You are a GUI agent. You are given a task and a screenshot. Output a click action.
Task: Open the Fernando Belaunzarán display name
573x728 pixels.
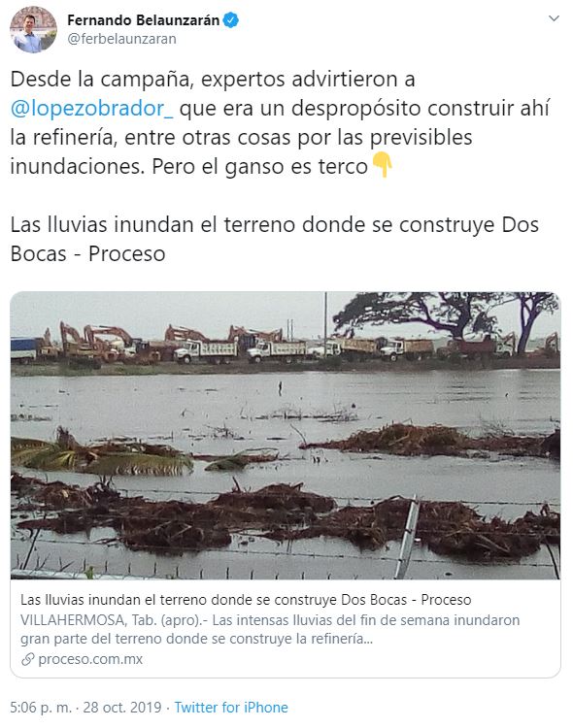tap(143, 20)
